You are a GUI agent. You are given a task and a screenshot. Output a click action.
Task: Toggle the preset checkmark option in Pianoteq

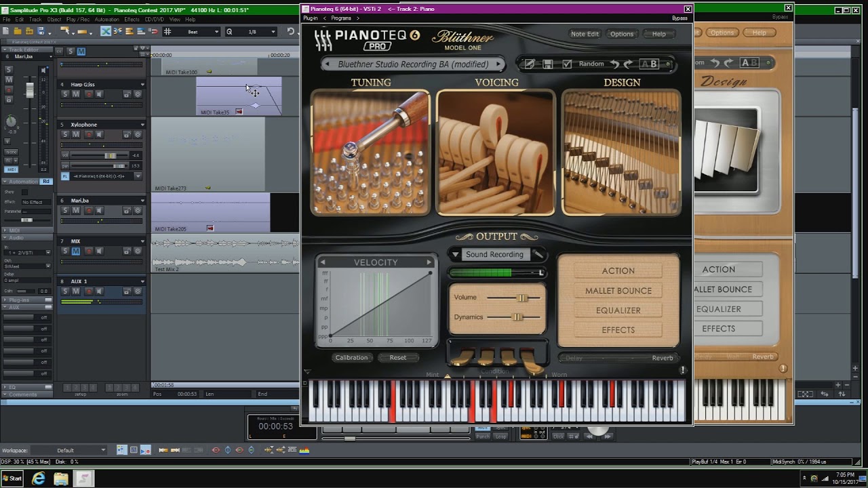tap(567, 64)
